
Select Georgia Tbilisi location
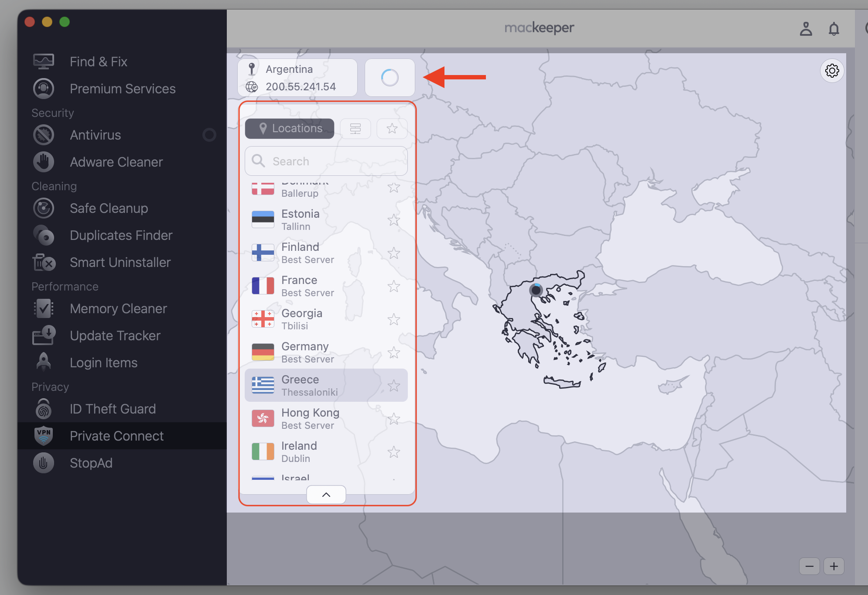click(x=326, y=319)
